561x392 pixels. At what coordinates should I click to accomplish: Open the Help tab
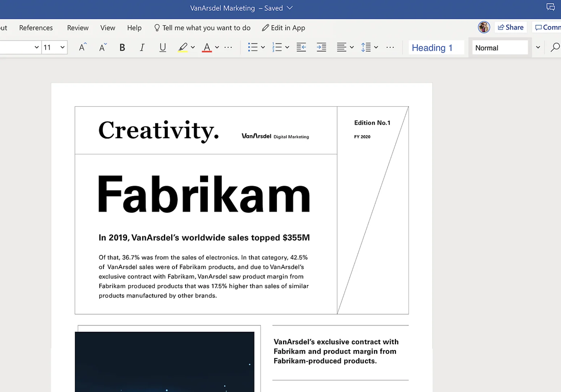(x=134, y=28)
